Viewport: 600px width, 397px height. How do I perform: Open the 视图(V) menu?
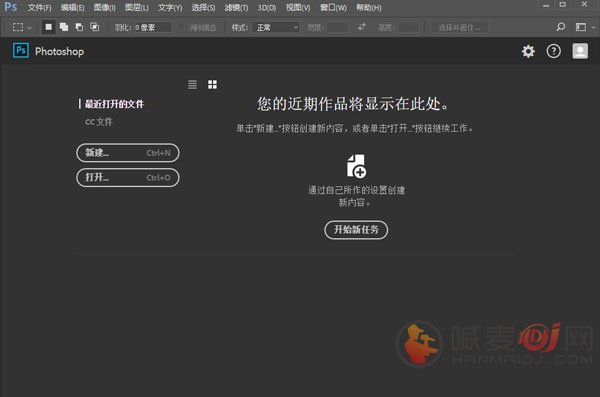pyautogui.click(x=298, y=8)
